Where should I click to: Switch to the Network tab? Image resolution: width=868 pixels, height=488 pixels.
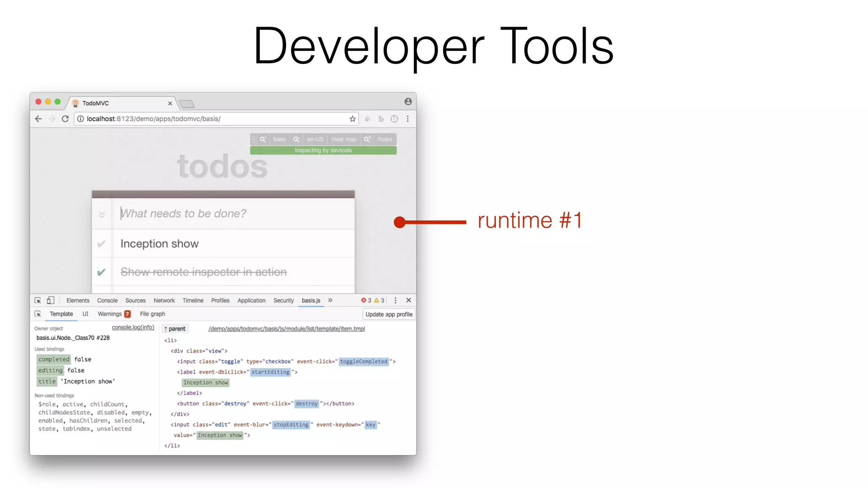(164, 300)
